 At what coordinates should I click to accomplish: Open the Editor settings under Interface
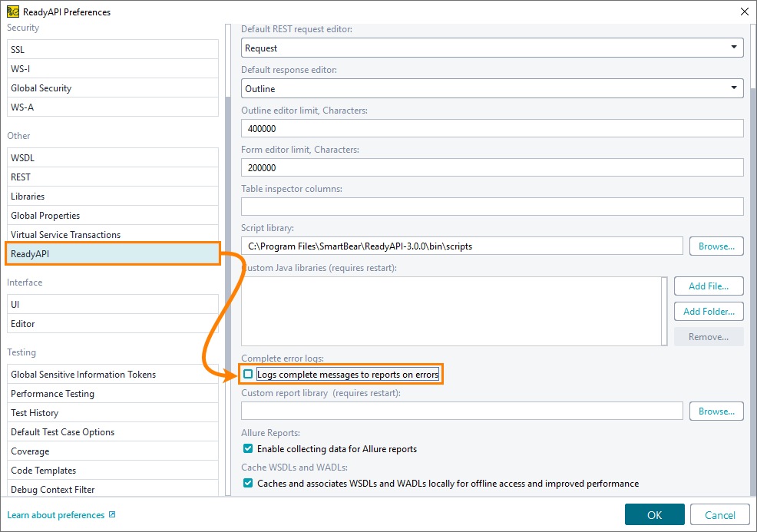click(113, 323)
